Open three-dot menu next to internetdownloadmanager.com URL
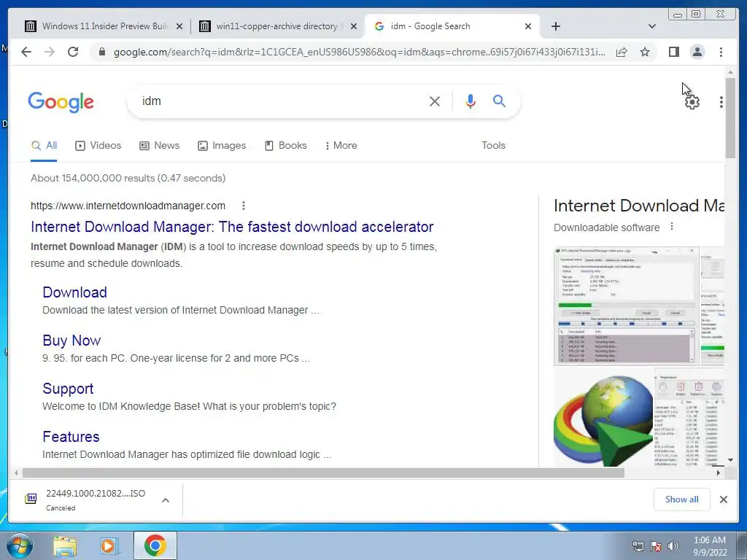The width and height of the screenshot is (747, 560). click(x=244, y=206)
